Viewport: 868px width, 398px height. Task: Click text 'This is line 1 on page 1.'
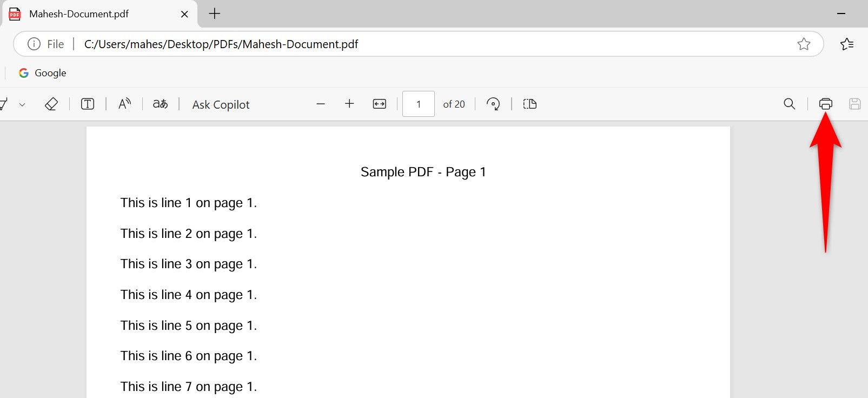point(188,203)
